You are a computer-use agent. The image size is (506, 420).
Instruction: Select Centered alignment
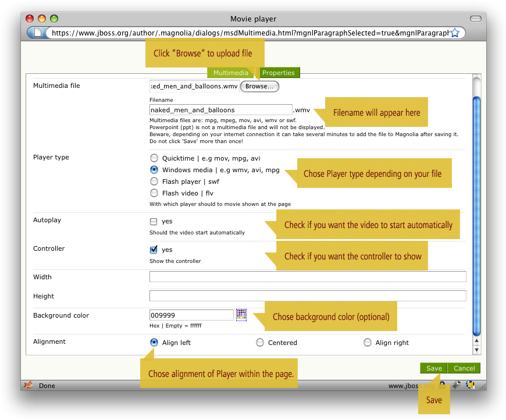click(x=260, y=343)
